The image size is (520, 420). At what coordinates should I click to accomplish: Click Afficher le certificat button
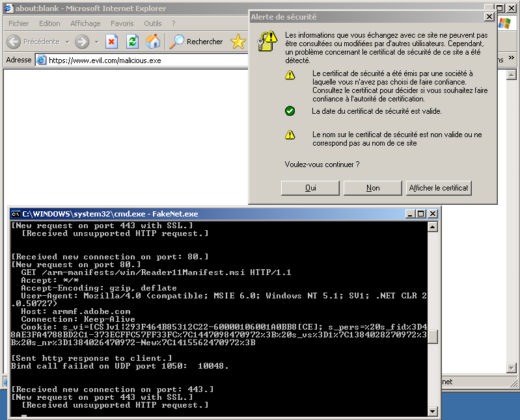tap(438, 188)
